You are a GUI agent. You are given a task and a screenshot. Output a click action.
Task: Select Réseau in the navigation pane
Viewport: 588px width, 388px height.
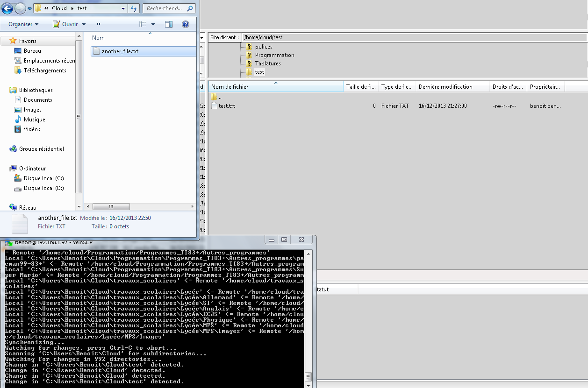(28, 208)
